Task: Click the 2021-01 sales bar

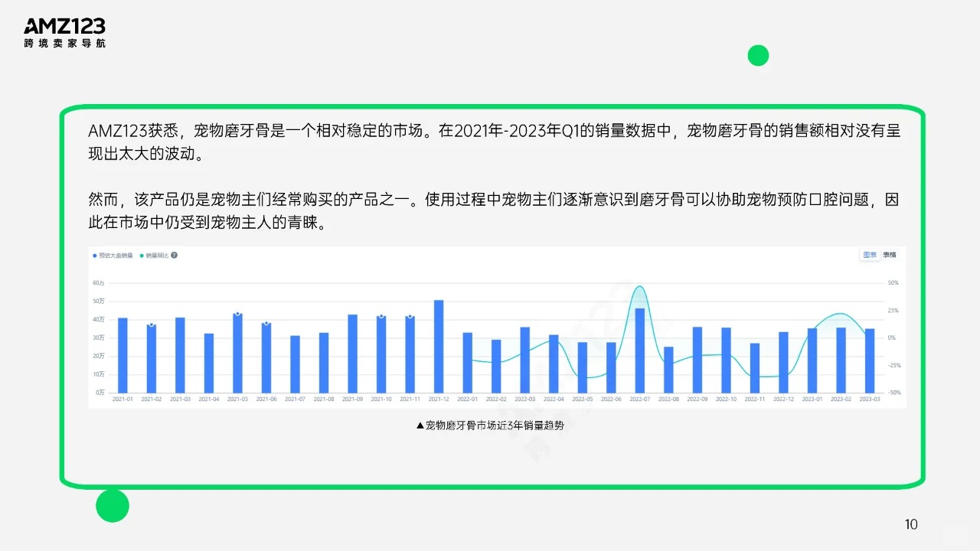Action: tap(122, 355)
